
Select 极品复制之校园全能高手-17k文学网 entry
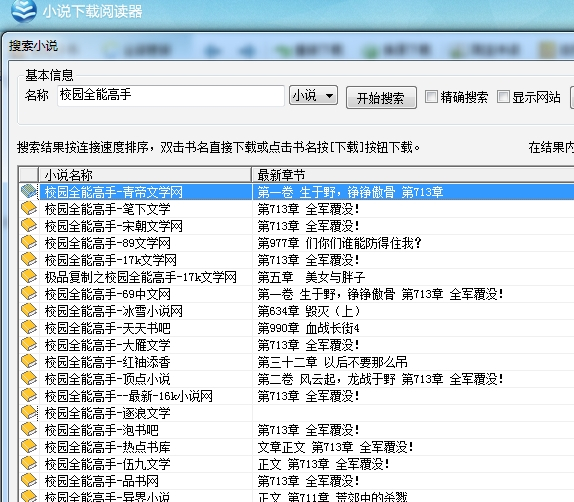141,277
